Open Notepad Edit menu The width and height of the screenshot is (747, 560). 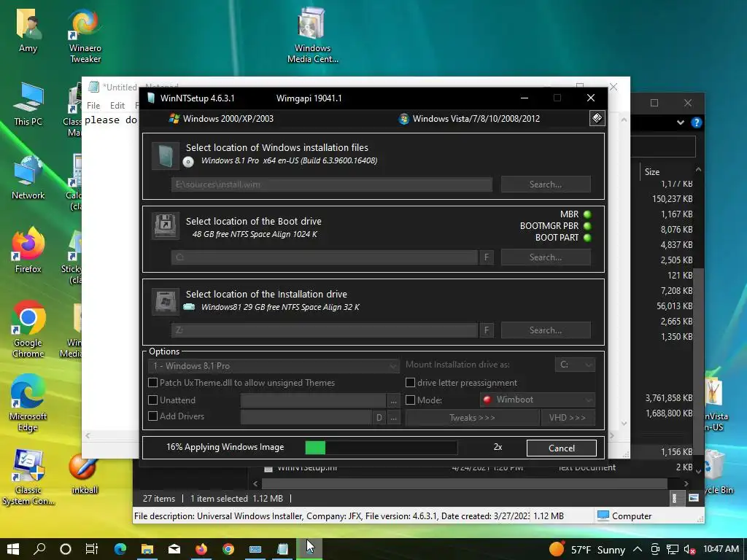point(117,106)
